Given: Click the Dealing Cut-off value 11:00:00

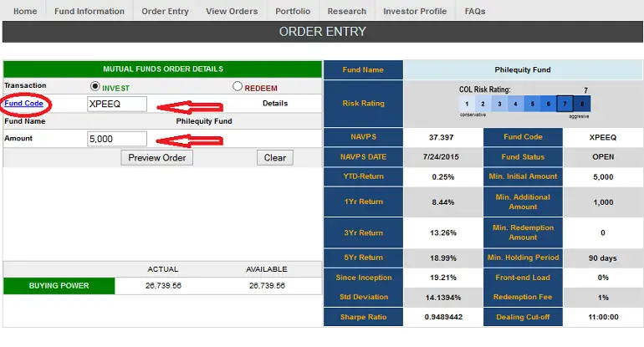Looking at the screenshot, I should [x=603, y=317].
